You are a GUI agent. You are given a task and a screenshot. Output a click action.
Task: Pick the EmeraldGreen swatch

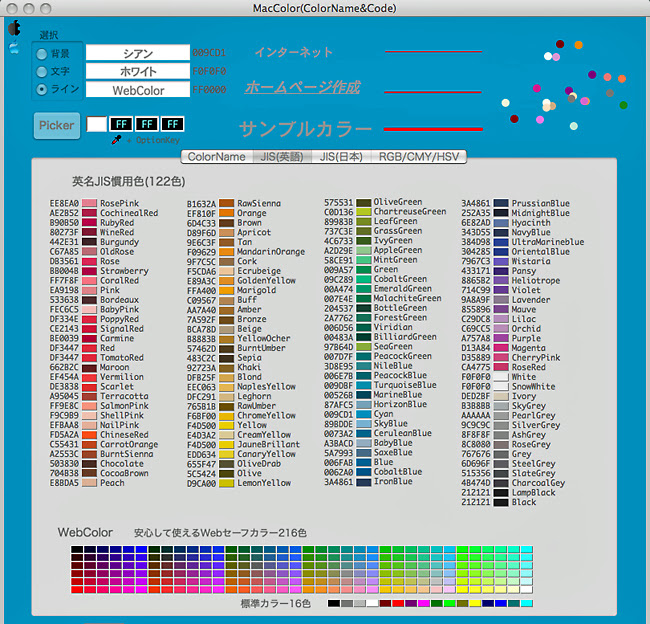[x=364, y=289]
